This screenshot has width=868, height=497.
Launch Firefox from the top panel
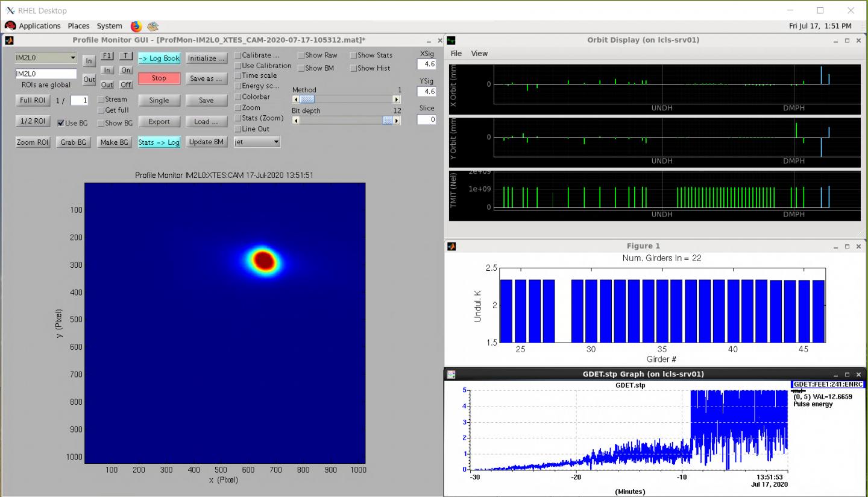[x=136, y=26]
